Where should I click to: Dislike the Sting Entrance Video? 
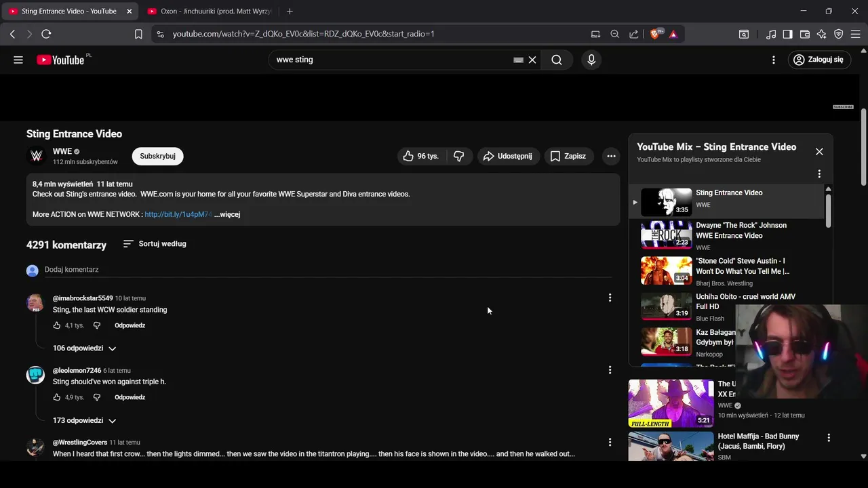click(459, 156)
